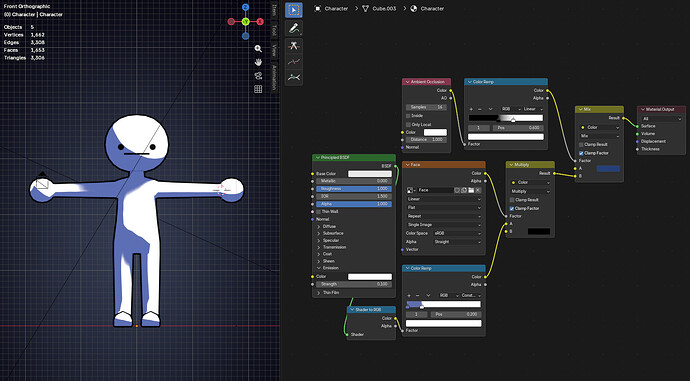The height and width of the screenshot is (381, 690).
Task: Remove a color stop in upper Color Ramp
Action: pos(480,109)
